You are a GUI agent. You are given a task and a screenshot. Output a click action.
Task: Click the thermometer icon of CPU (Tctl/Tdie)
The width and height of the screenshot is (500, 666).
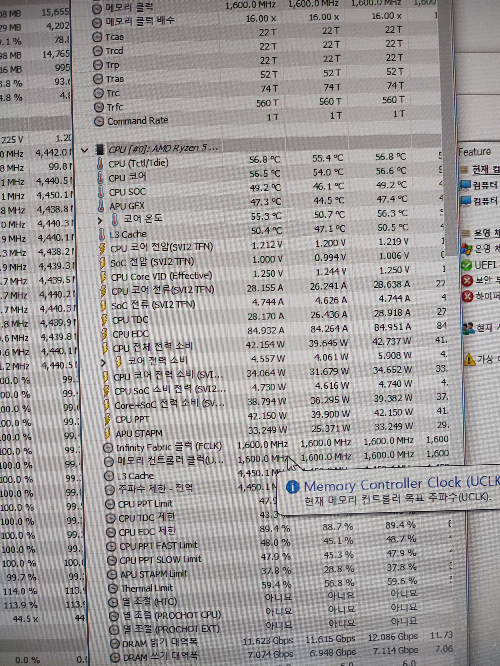(x=100, y=163)
